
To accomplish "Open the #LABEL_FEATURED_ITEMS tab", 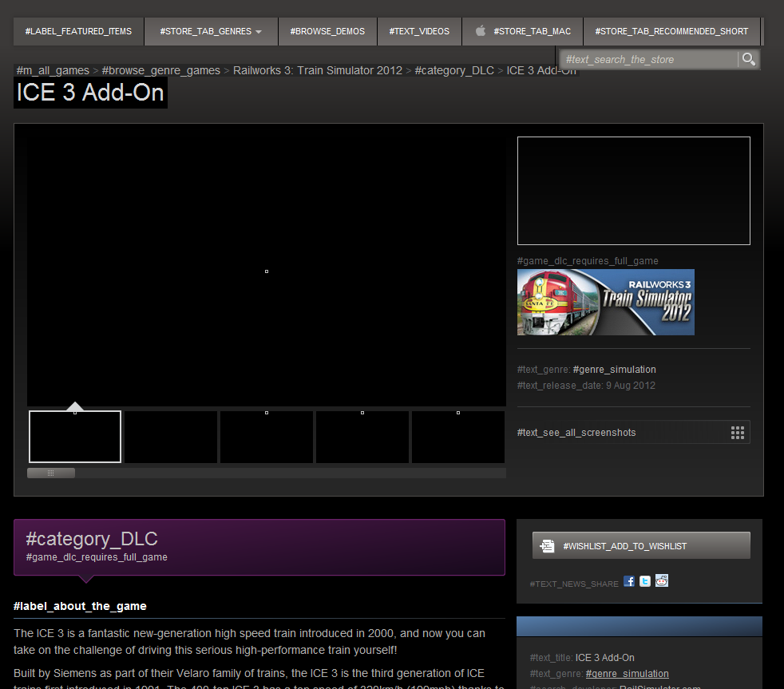I will tap(78, 31).
